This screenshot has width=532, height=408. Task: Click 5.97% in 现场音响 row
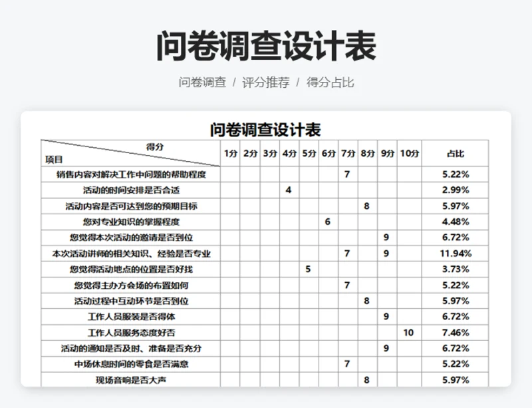[456, 379]
